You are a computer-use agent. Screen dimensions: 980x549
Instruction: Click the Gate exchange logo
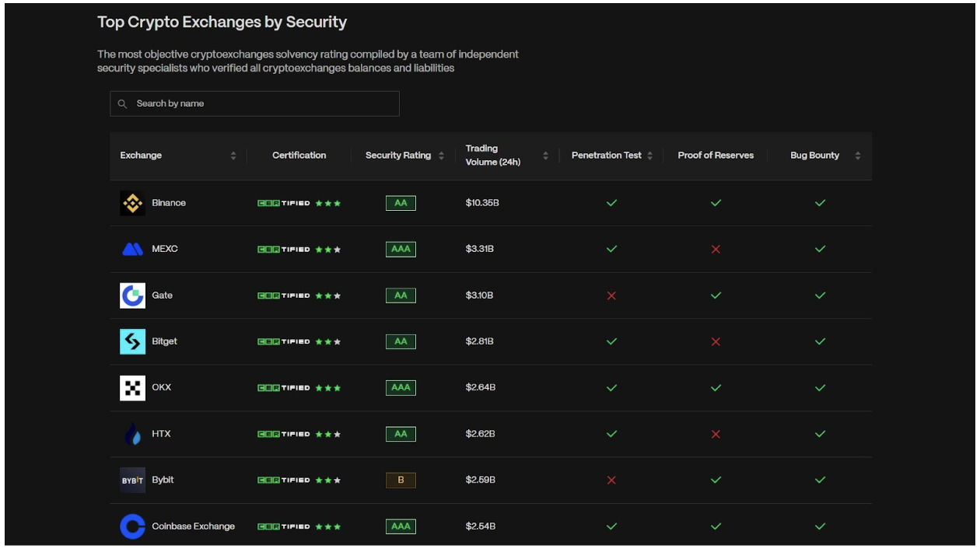[x=132, y=295]
